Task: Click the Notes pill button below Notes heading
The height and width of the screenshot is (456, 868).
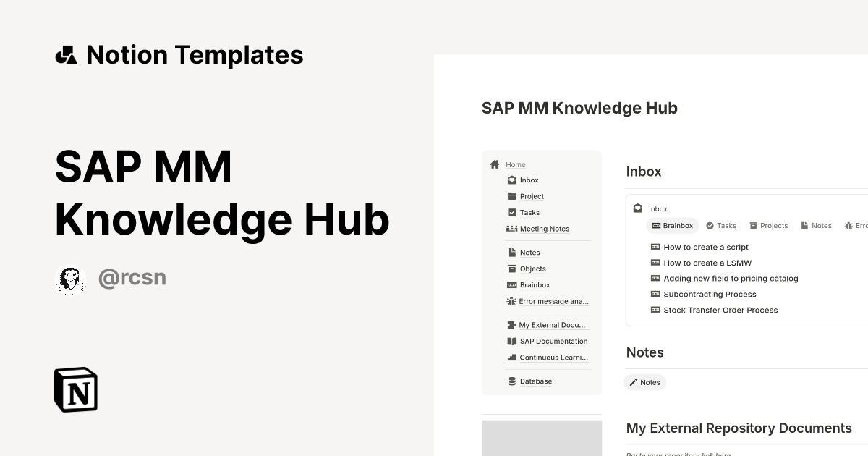Action: (644, 382)
